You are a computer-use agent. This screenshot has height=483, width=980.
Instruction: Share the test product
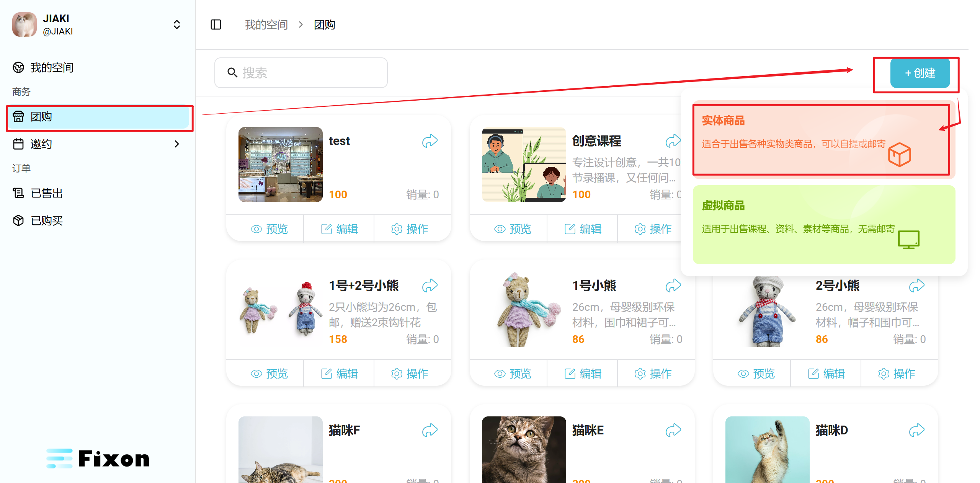430,141
